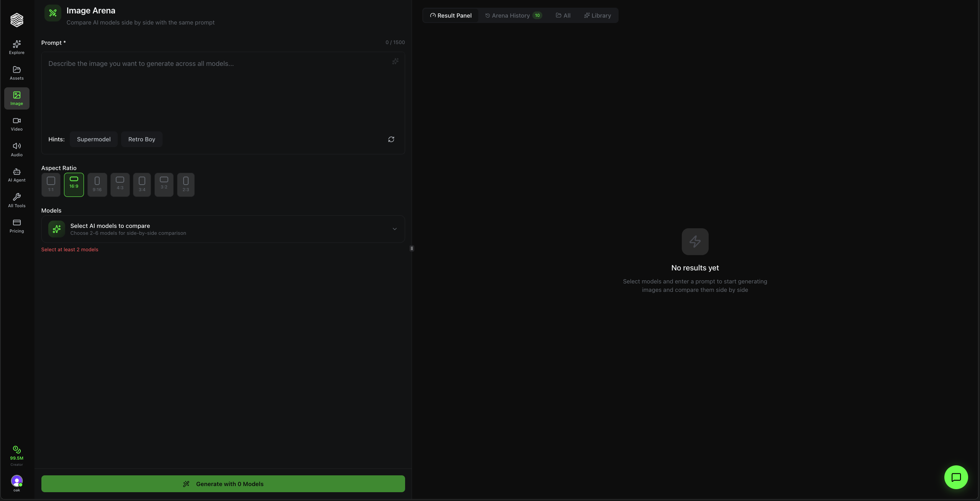
Task: Check remaining credits under Creator badge
Action: pos(16,455)
